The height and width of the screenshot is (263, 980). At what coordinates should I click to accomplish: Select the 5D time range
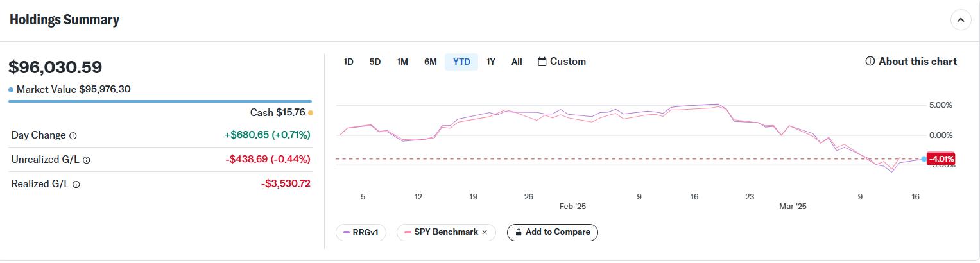375,62
